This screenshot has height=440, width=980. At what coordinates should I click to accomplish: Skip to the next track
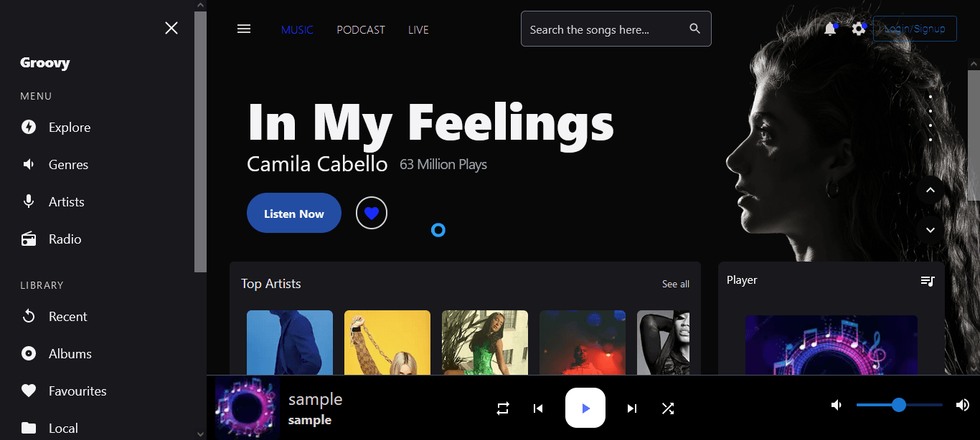[631, 408]
